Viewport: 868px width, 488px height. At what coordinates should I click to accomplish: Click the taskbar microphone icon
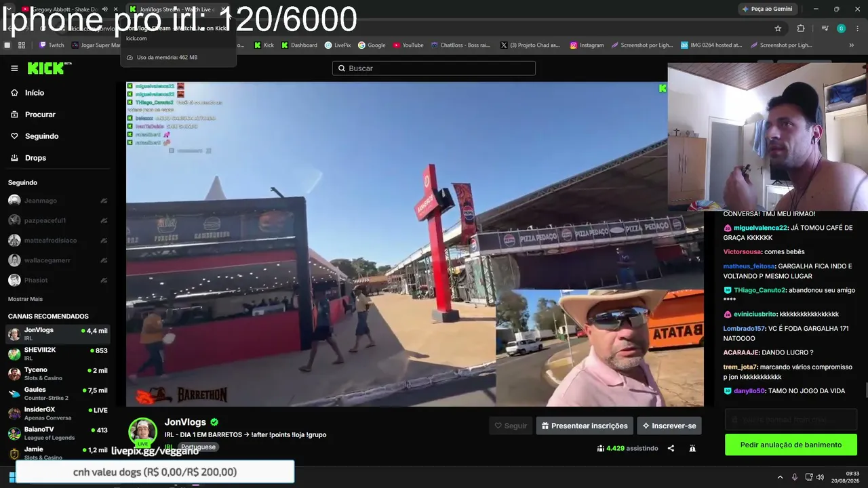(795, 477)
